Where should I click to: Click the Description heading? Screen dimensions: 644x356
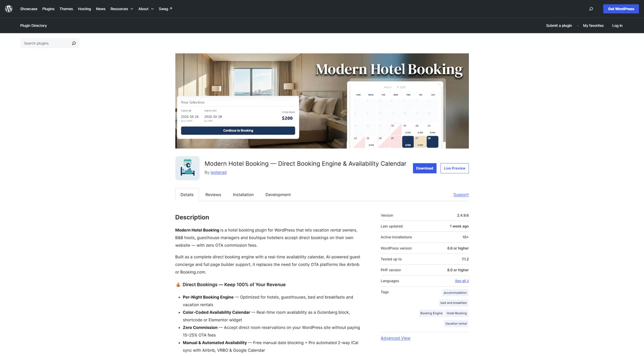(x=192, y=217)
